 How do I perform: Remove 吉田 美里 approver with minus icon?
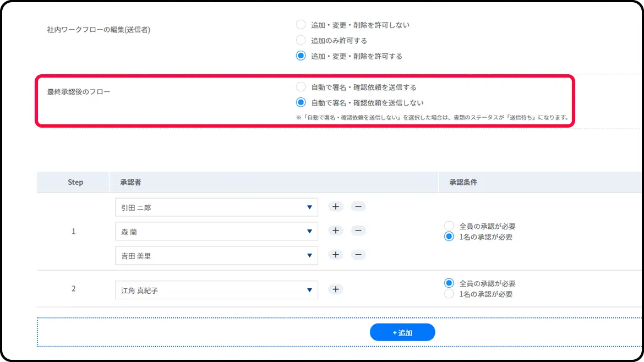(x=358, y=255)
